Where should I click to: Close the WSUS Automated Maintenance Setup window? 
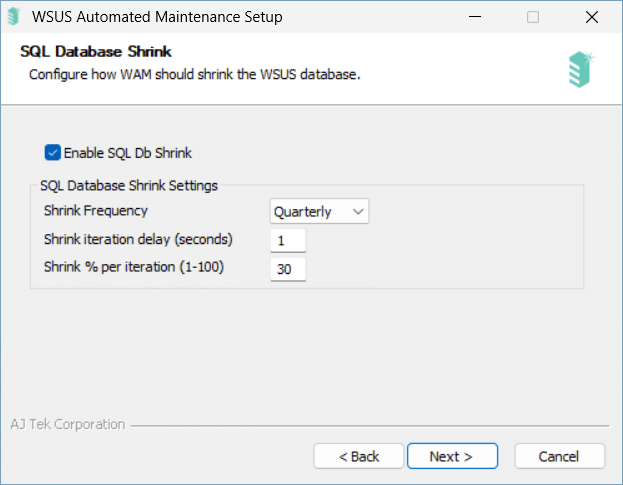[592, 17]
